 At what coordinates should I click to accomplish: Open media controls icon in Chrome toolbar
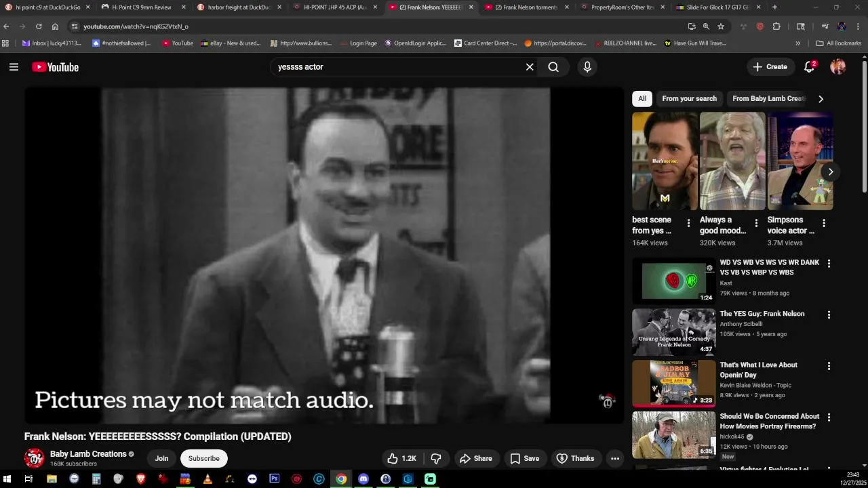coord(825,26)
